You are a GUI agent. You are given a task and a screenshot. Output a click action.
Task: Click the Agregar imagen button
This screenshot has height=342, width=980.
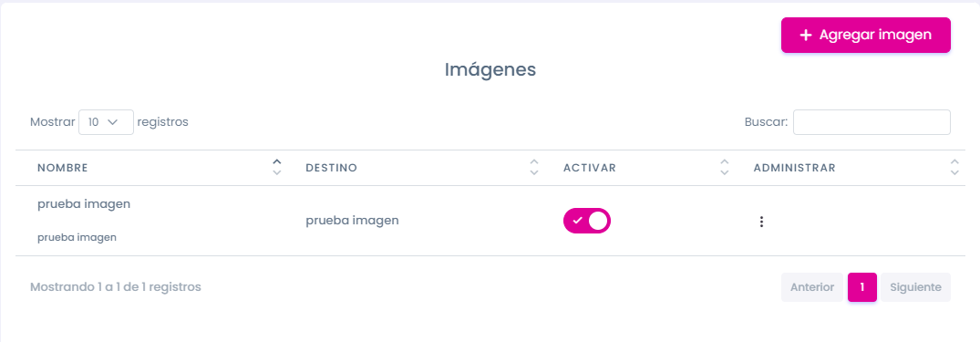click(866, 35)
